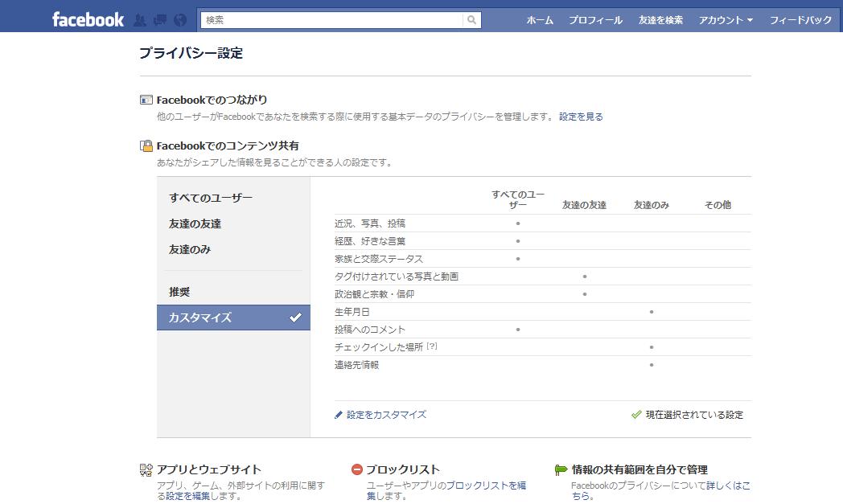This screenshot has height=504, width=843.
Task: Click the 友達のみ column header
Action: coord(652,205)
